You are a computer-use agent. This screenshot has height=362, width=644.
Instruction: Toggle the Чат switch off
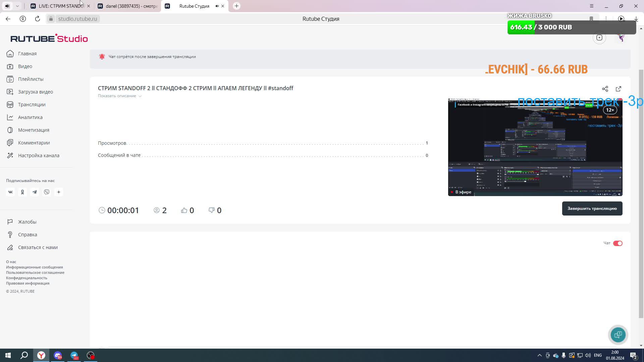tap(618, 243)
